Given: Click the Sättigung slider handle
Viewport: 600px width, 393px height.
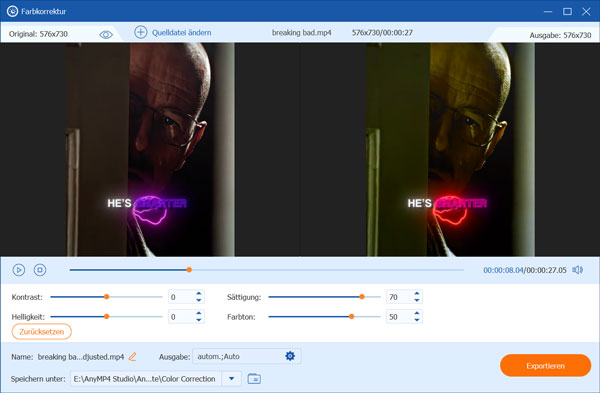Looking at the screenshot, I should tap(362, 297).
